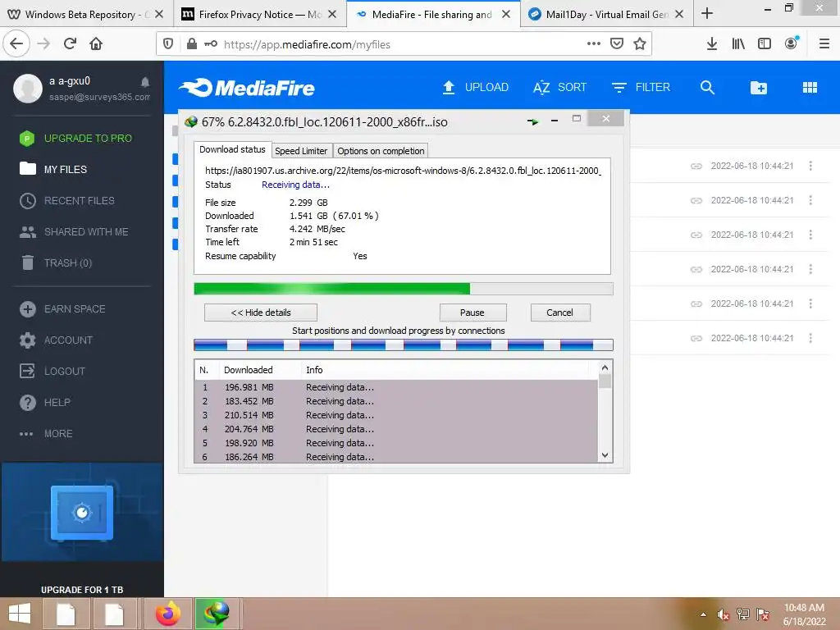840x630 pixels.
Task: Open My Files in sidebar
Action: click(x=66, y=169)
